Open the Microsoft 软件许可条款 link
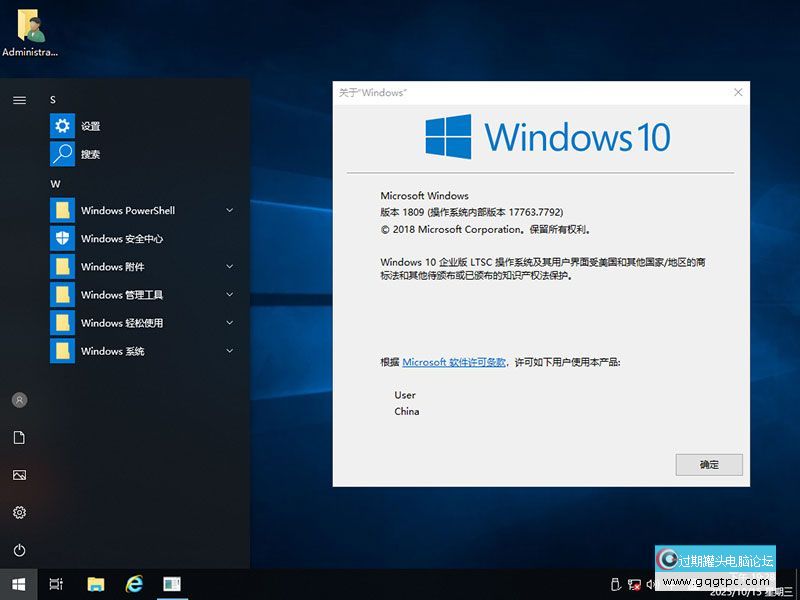The width and height of the screenshot is (800, 600). (454, 362)
